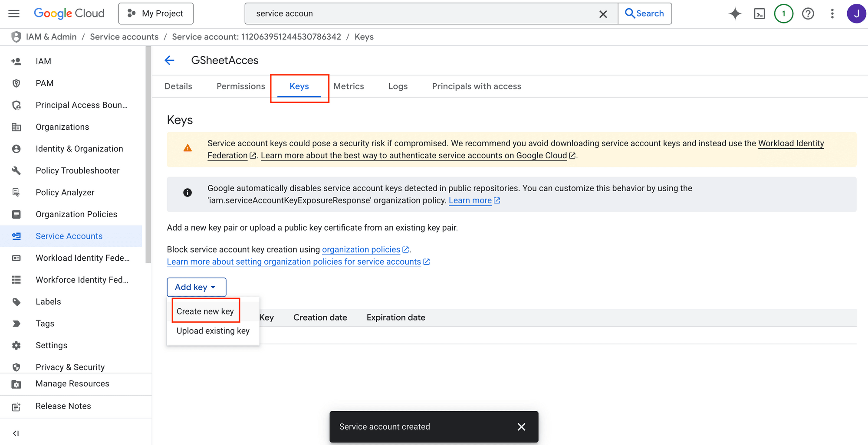The width and height of the screenshot is (868, 445).
Task: Click the Creation date column header
Action: point(320,317)
